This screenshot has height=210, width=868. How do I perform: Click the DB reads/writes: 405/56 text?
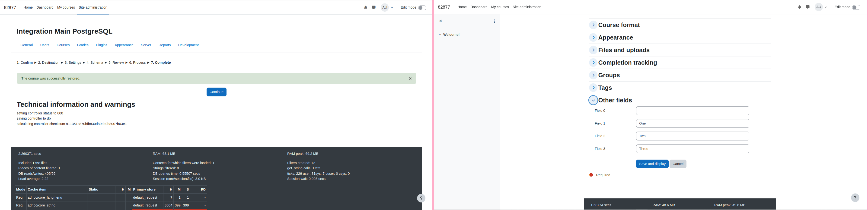(37, 174)
